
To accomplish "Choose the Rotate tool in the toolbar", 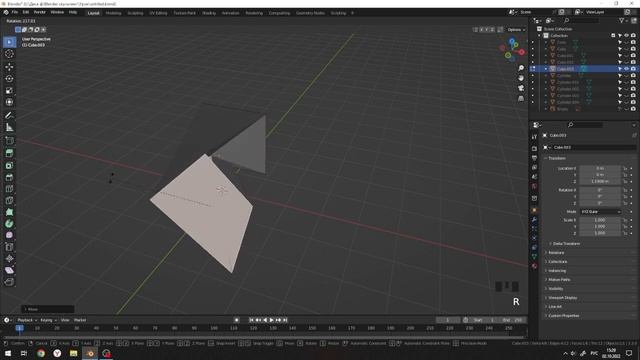I will coord(9,79).
